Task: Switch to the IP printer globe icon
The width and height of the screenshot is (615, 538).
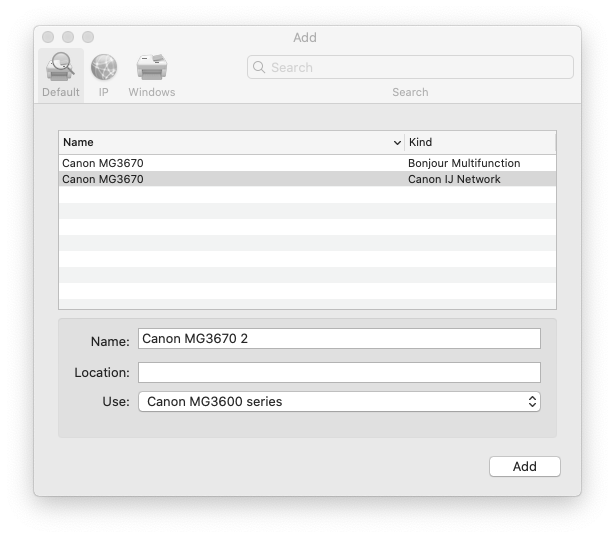Action: 103,68
